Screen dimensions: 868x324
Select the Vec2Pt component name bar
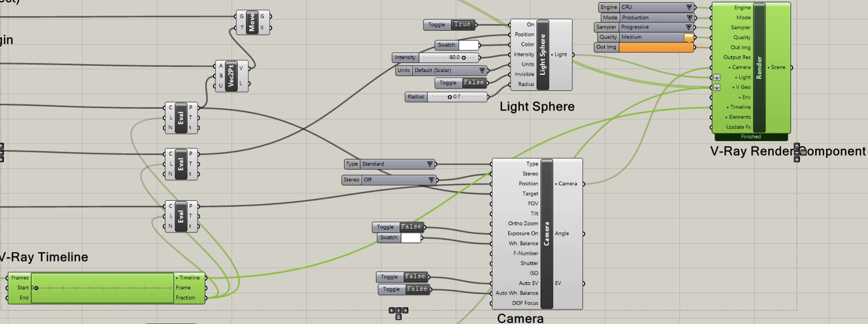231,76
